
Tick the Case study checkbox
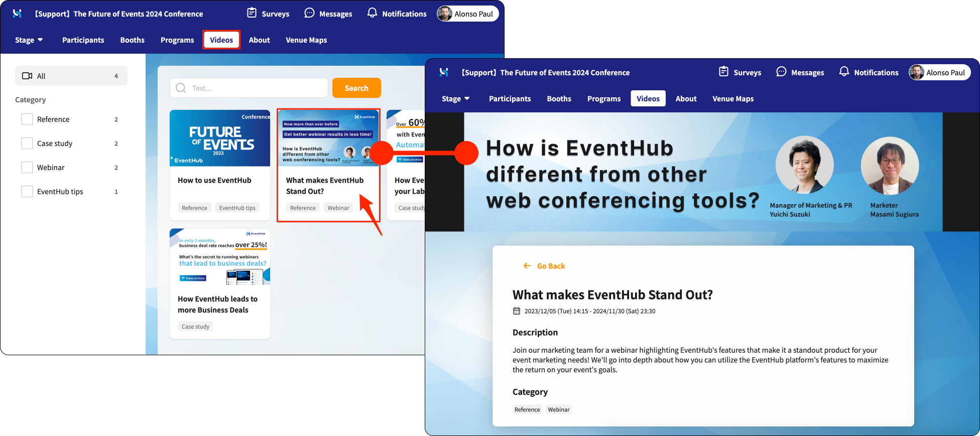[27, 143]
